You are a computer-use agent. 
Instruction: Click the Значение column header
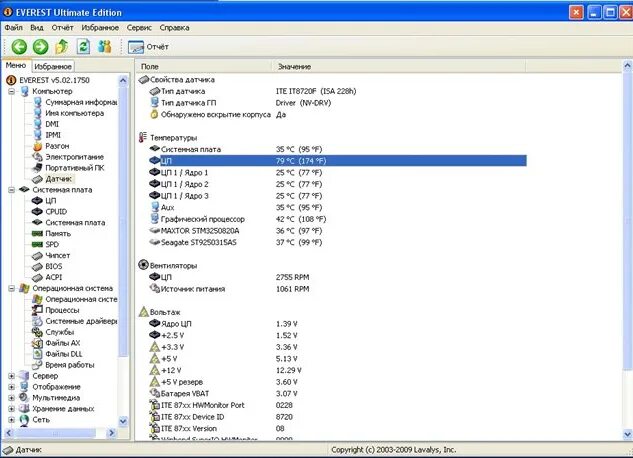[400, 67]
